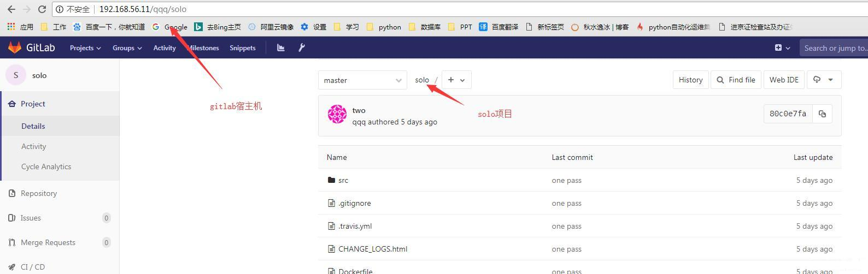Viewport: 868px width, 274px height.
Task: Open the .travis.yml file
Action: [x=355, y=226]
